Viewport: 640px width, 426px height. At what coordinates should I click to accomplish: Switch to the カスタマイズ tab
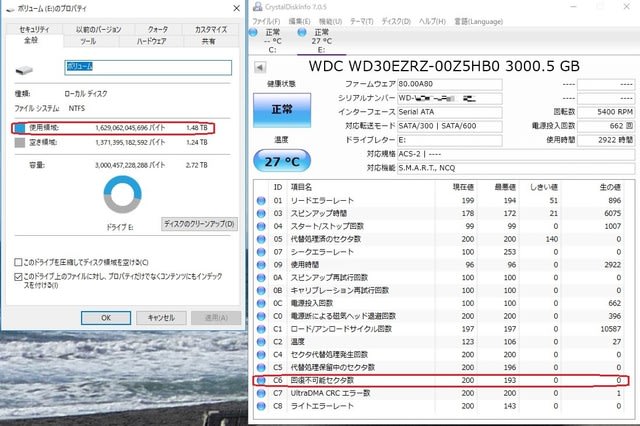tap(211, 29)
